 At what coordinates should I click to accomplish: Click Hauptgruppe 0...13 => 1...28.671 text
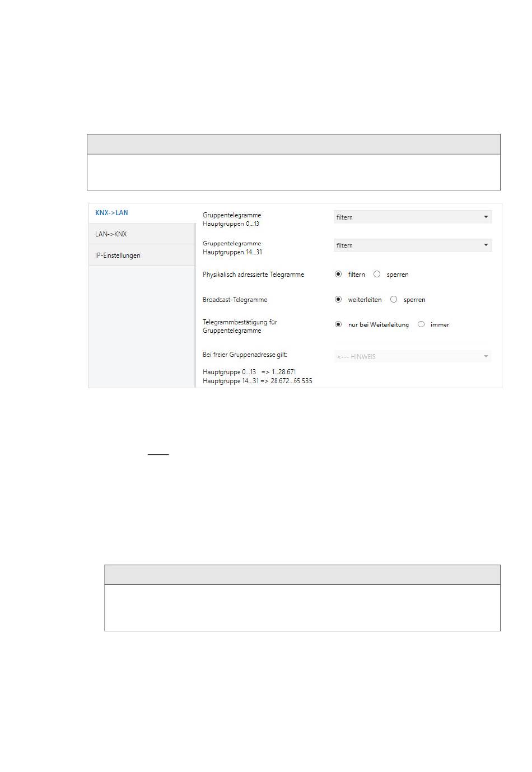[249, 372]
